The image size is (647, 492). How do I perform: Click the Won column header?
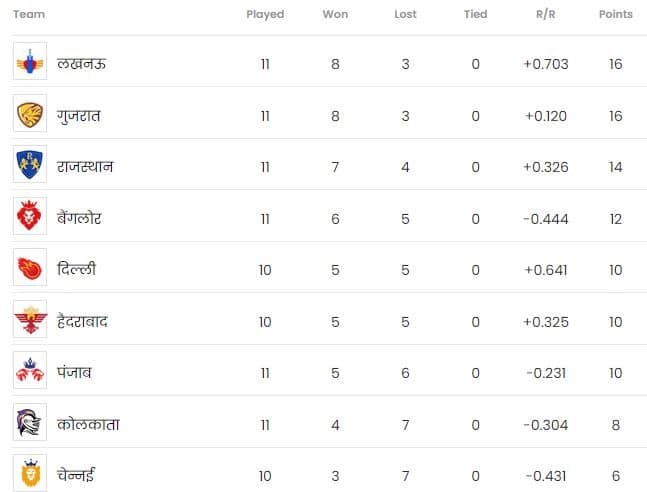[335, 15]
